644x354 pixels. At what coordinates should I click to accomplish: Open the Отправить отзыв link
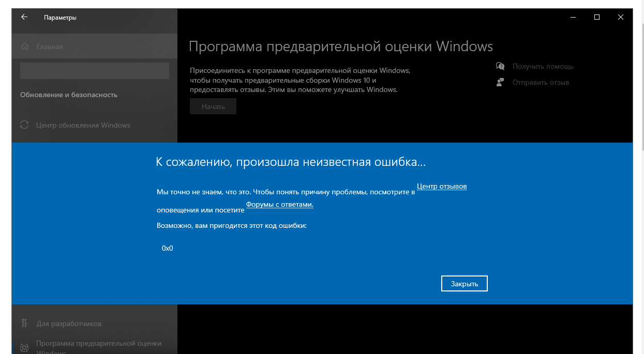(x=541, y=82)
